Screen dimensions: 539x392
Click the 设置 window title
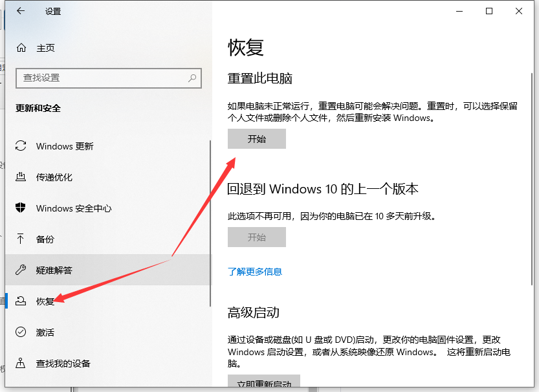(x=53, y=12)
